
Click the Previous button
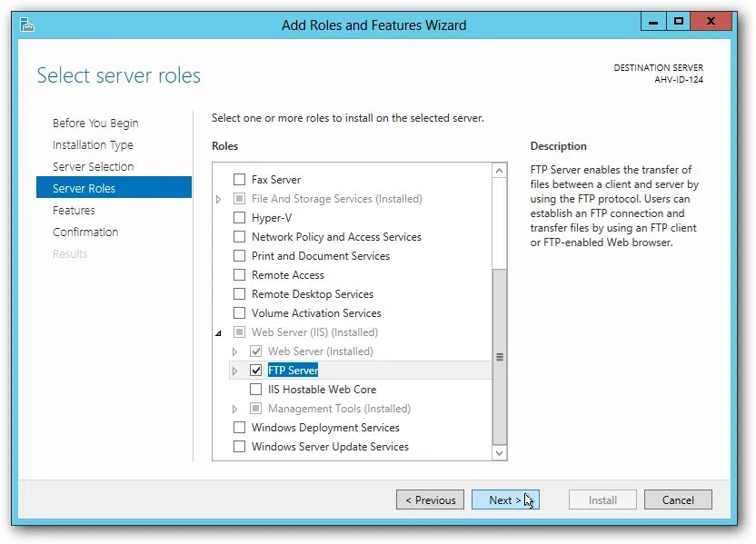(430, 499)
